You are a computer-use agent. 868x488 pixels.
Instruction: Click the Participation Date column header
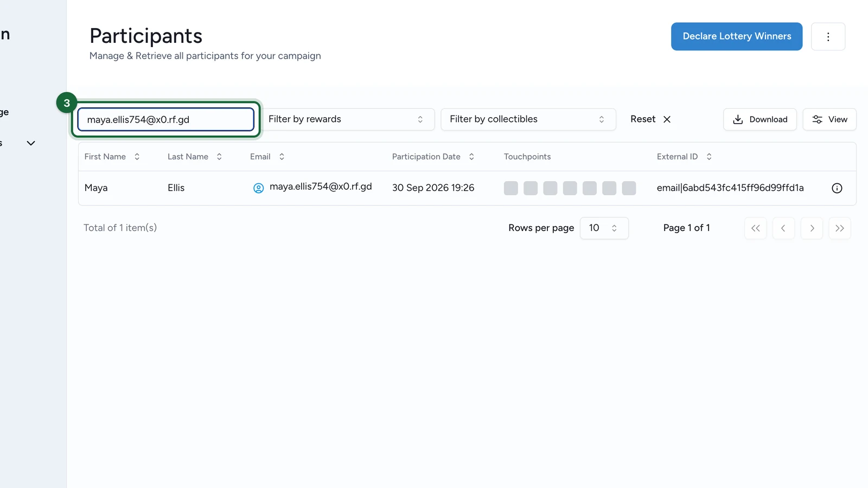(x=426, y=157)
